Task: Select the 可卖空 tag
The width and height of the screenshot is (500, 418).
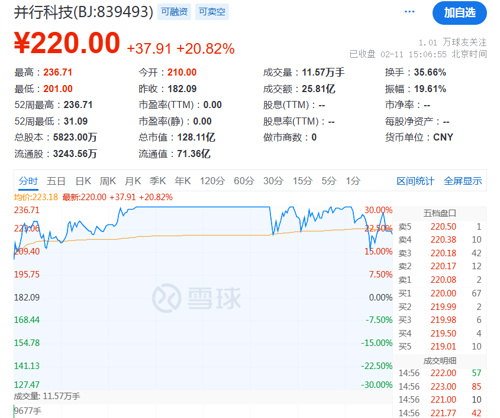Action: 212,12
